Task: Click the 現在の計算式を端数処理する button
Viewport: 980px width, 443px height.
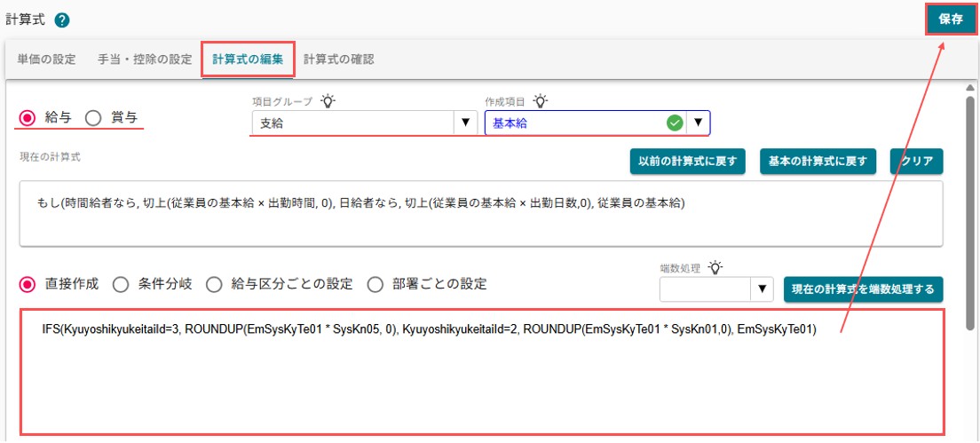Action: (863, 289)
